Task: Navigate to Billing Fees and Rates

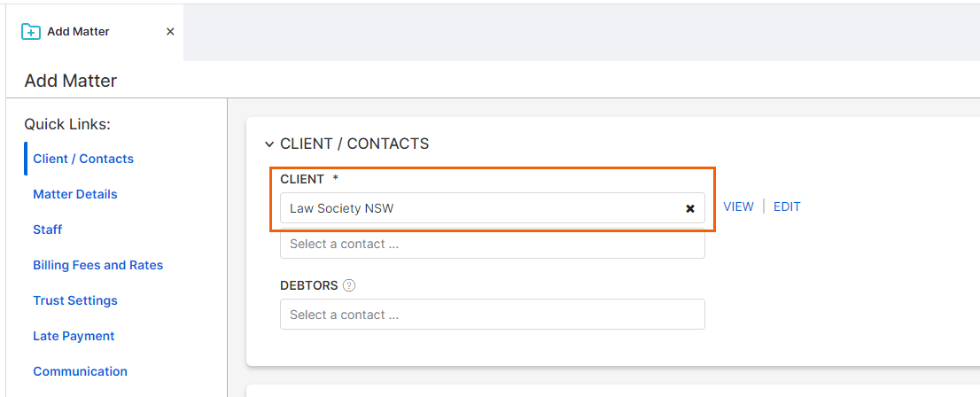Action: click(98, 265)
